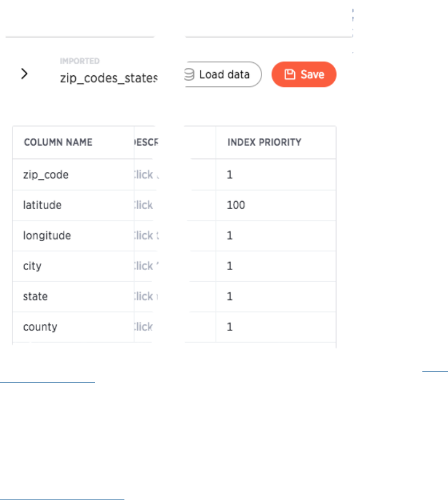Select the county column name cell

click(41, 327)
